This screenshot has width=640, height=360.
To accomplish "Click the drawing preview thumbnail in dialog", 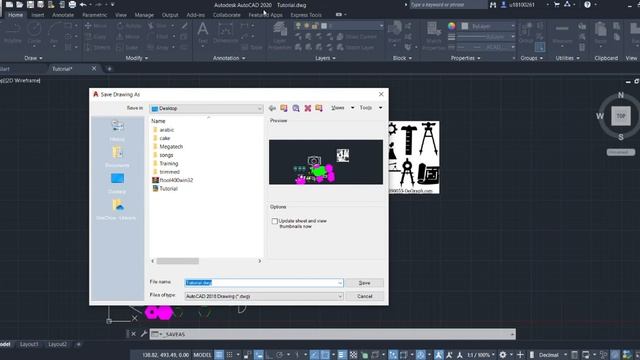I will 326,162.
